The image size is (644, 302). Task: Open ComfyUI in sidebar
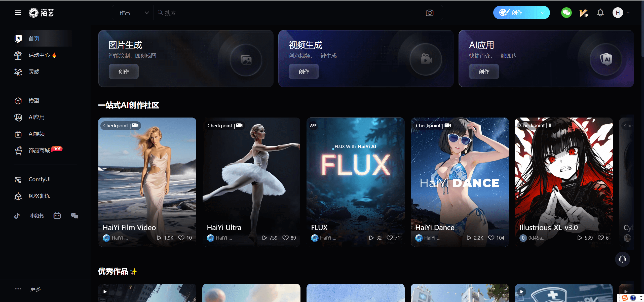click(43, 179)
